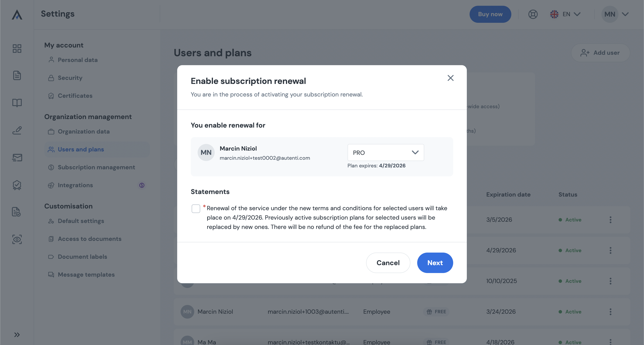
Task: Select the signature pen icon in sidebar
Action: coord(17,130)
